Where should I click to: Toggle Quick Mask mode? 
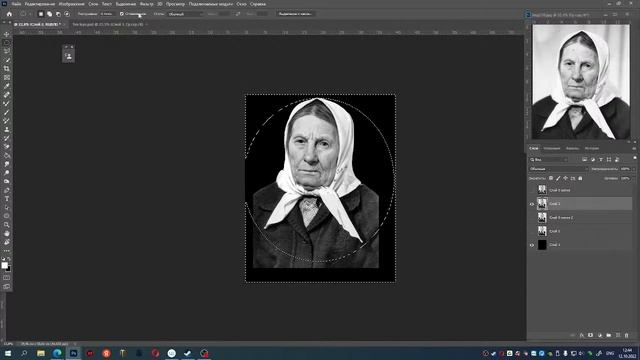click(7, 278)
